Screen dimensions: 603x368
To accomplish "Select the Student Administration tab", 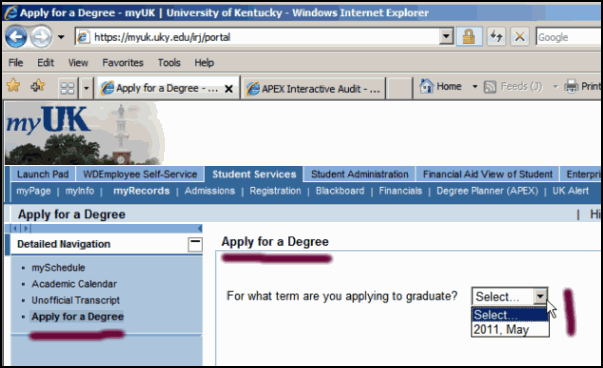I will pos(360,174).
